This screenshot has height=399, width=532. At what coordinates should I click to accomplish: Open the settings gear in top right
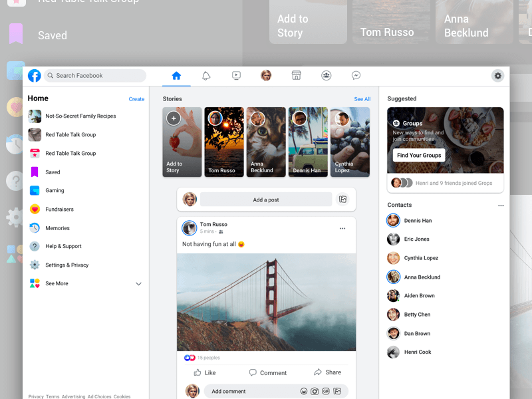[x=497, y=76]
